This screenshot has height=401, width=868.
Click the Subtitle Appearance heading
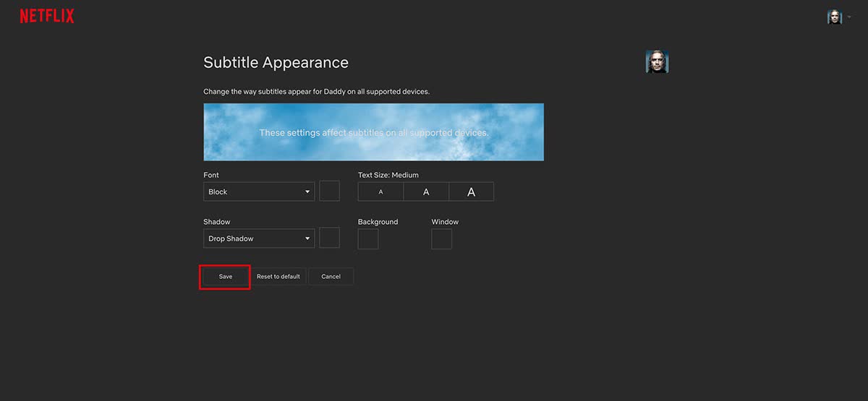pos(276,63)
